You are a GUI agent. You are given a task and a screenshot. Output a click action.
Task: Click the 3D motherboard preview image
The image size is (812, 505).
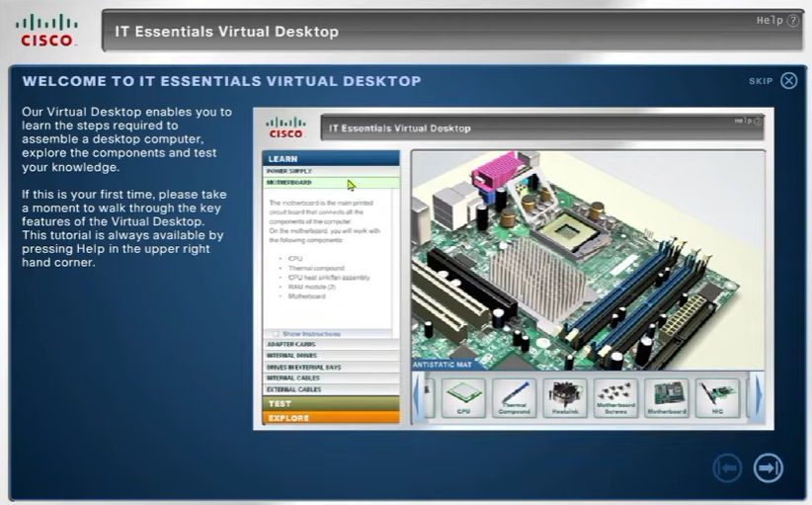(x=588, y=261)
